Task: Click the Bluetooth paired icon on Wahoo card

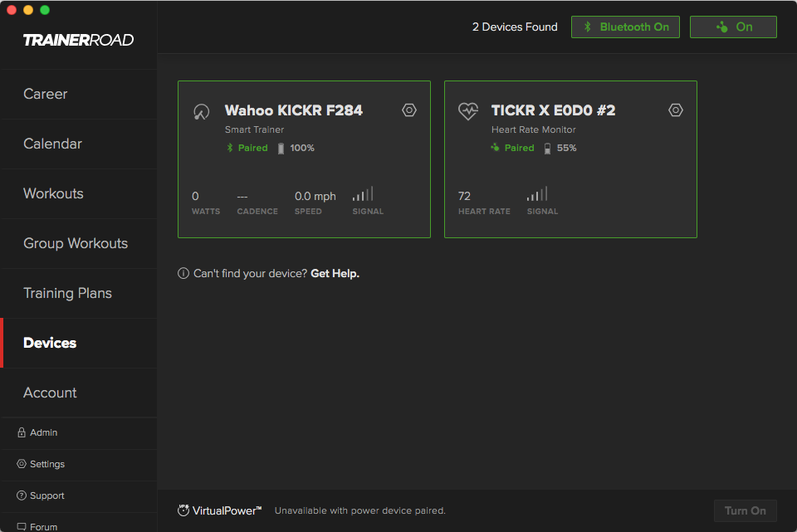Action: (x=230, y=148)
